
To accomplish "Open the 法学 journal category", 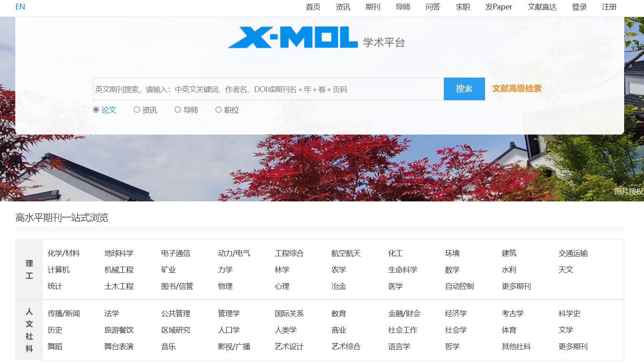I will (111, 314).
